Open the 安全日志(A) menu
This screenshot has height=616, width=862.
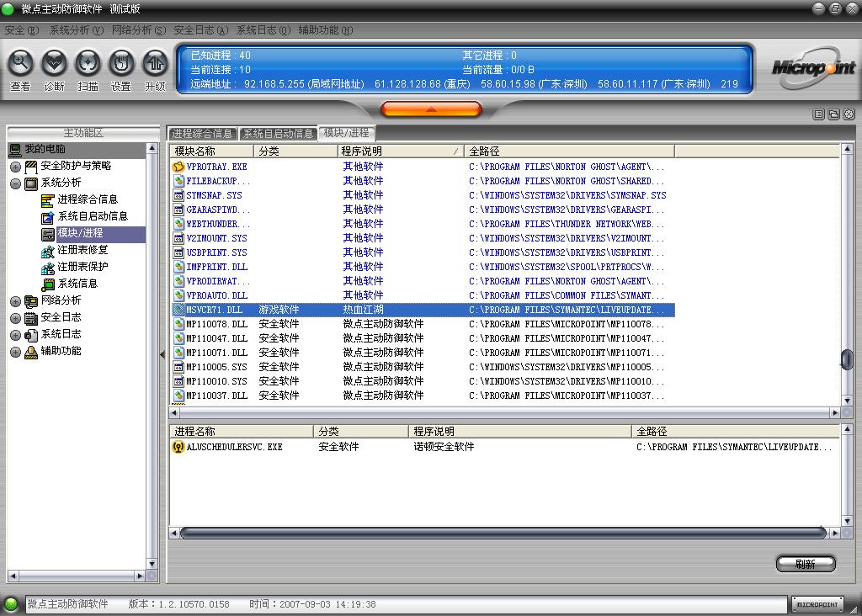pos(200,30)
